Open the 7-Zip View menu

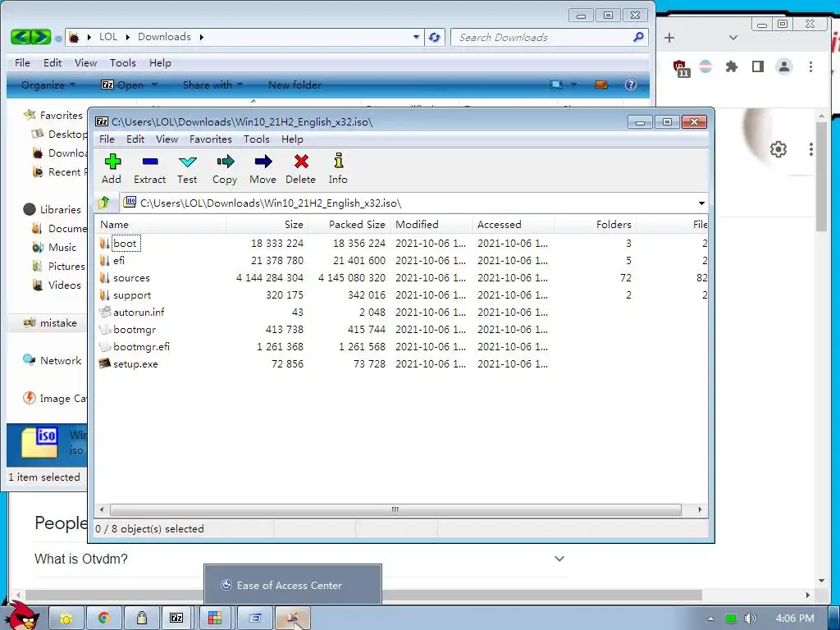tap(167, 139)
